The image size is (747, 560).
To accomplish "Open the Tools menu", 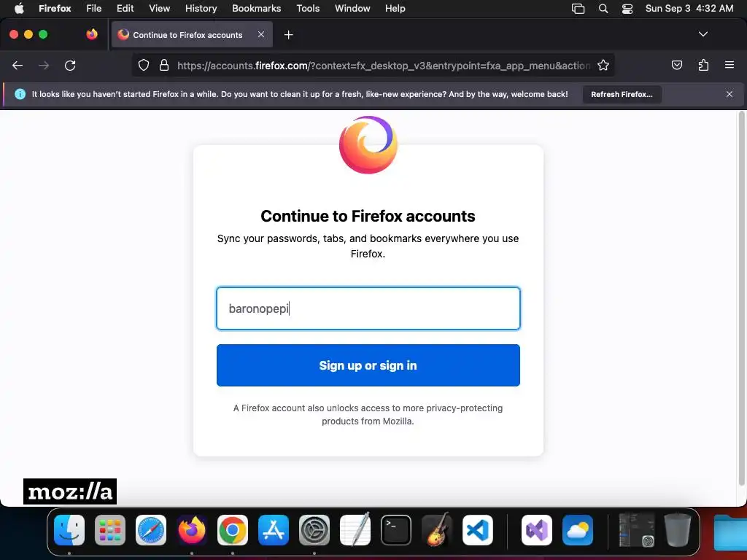I will (308, 8).
